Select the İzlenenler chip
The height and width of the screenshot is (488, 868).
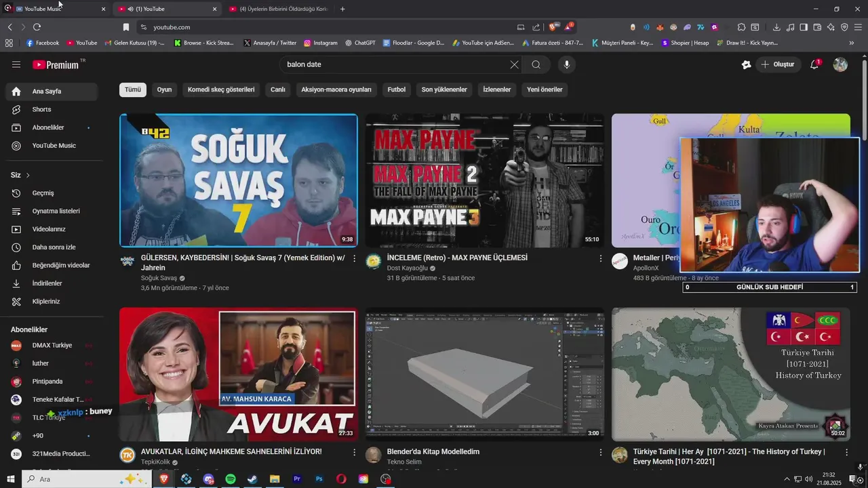click(x=497, y=89)
